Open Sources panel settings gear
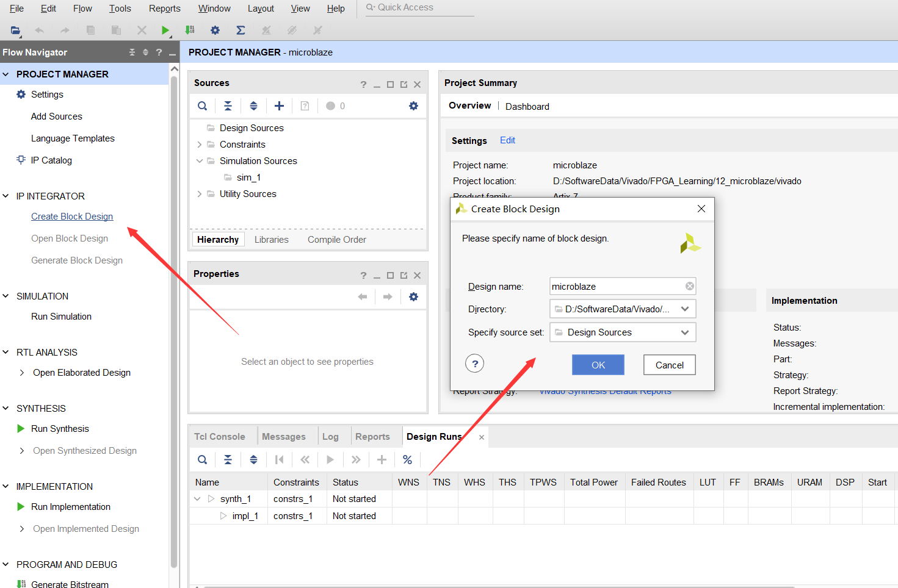898x588 pixels. (x=413, y=106)
